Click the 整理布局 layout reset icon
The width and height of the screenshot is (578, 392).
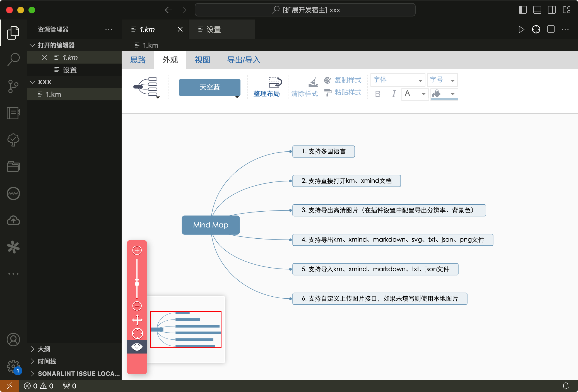click(x=275, y=83)
